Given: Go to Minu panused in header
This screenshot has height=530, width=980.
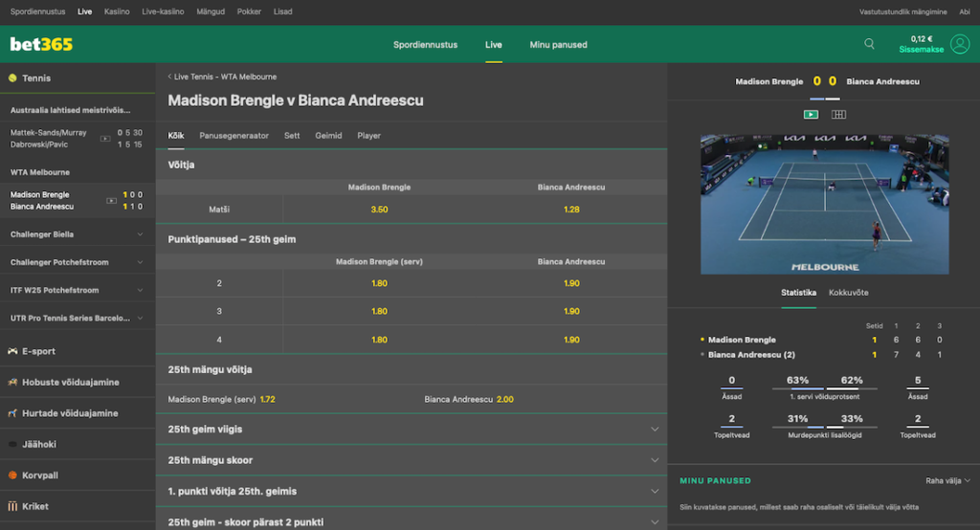Looking at the screenshot, I should point(558,45).
